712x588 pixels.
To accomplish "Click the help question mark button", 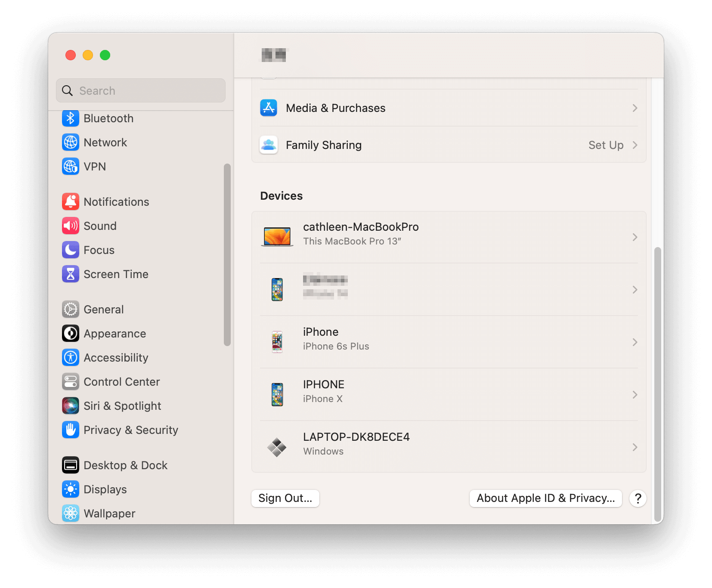I will tap(638, 498).
